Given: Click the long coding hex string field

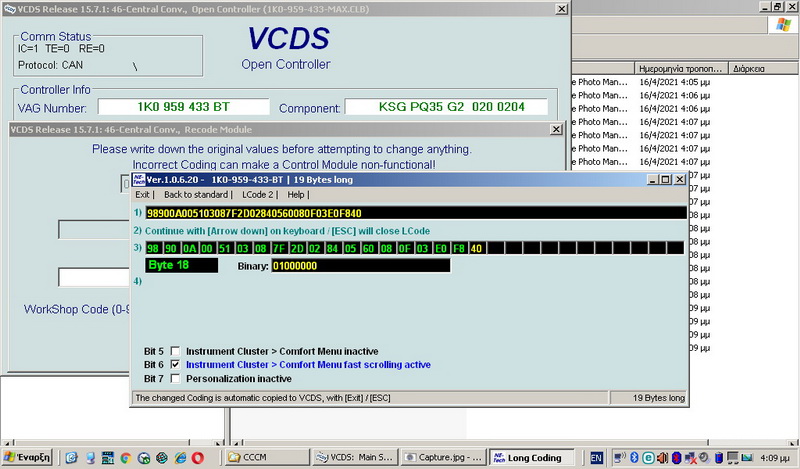Looking at the screenshot, I should [x=416, y=213].
